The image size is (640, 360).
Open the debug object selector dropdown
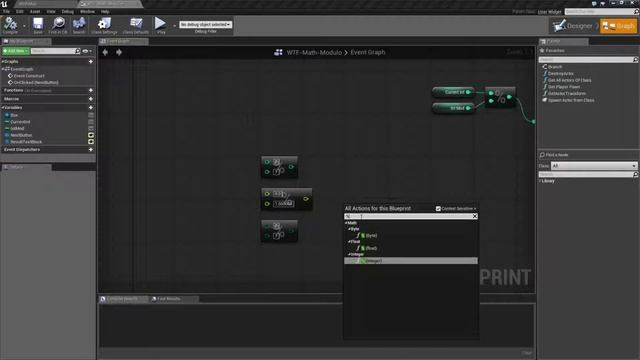pos(205,24)
